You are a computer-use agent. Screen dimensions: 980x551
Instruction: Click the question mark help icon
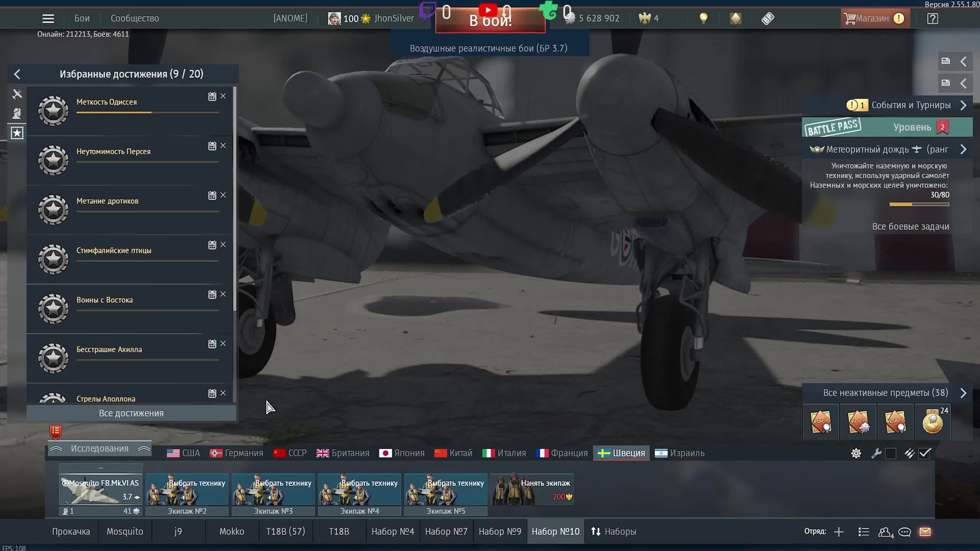coord(933,18)
